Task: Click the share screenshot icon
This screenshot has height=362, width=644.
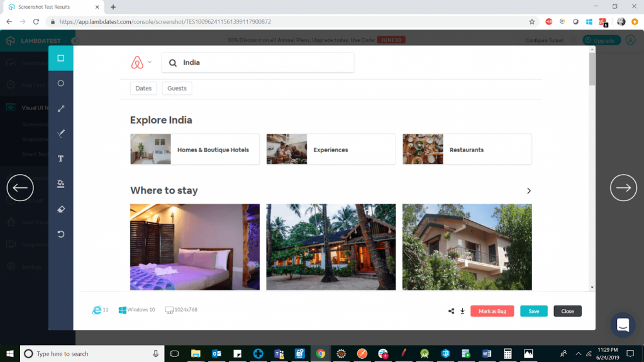Action: [451, 311]
